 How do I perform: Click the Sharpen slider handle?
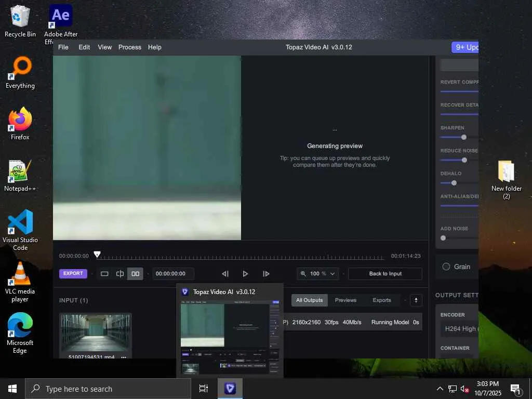pyautogui.click(x=464, y=137)
